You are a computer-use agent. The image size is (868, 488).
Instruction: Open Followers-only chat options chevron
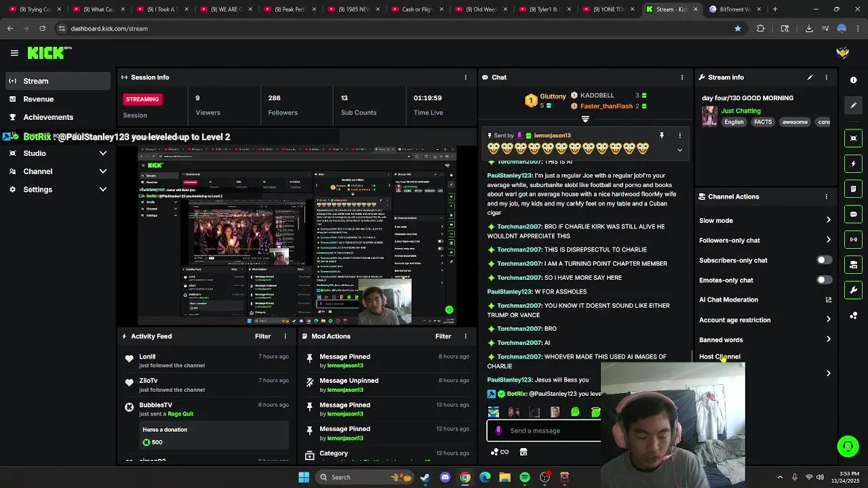point(828,240)
